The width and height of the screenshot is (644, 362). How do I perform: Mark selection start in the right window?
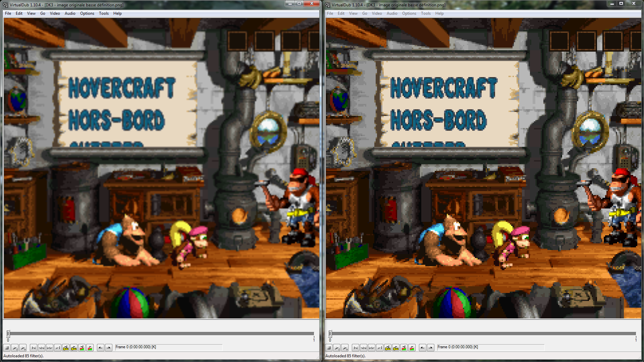tap(423, 348)
